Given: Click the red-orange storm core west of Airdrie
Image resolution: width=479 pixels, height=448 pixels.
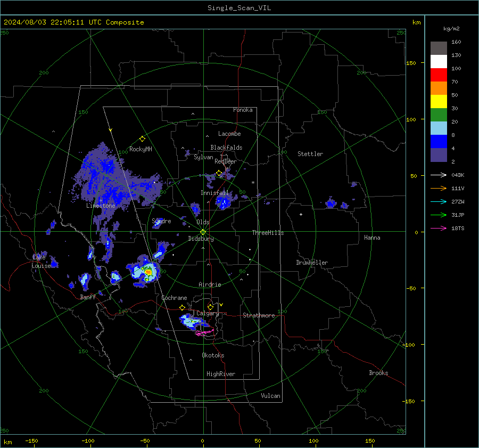Looking at the screenshot, I should [x=148, y=272].
